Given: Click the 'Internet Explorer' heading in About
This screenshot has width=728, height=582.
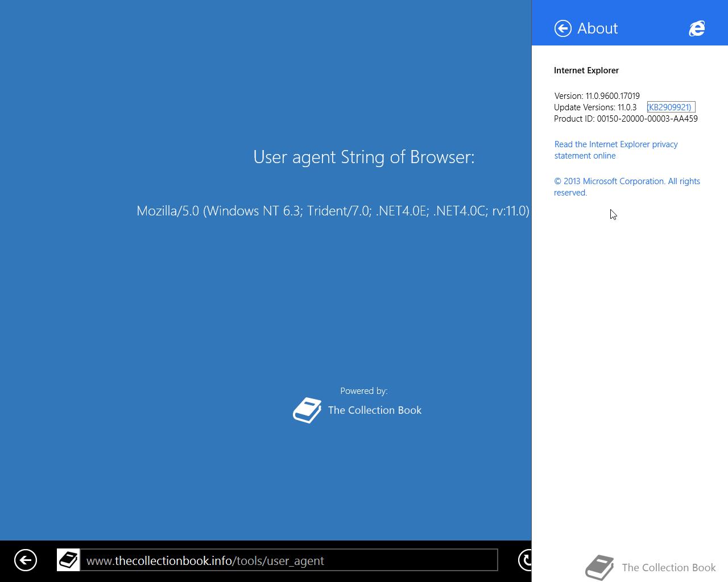Looking at the screenshot, I should coord(586,70).
